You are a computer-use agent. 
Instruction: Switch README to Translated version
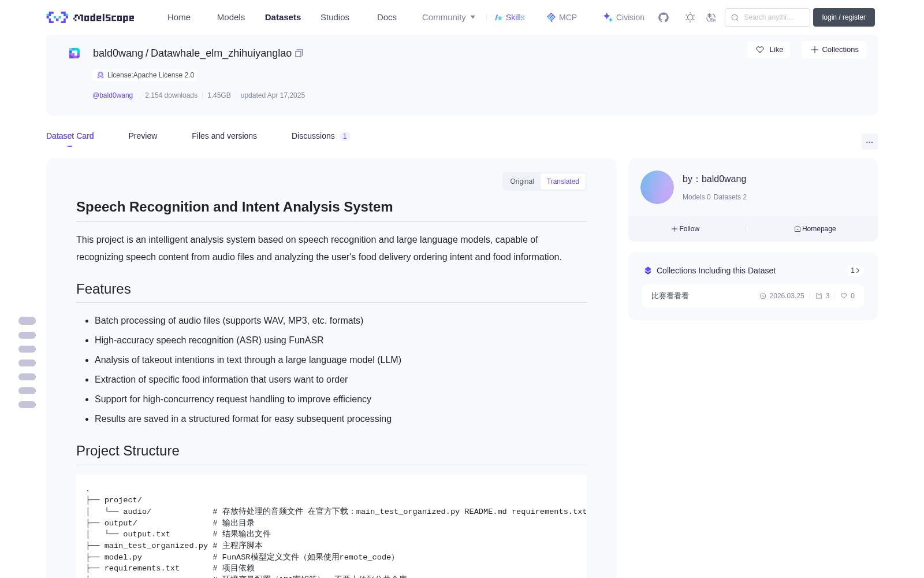pos(563,181)
